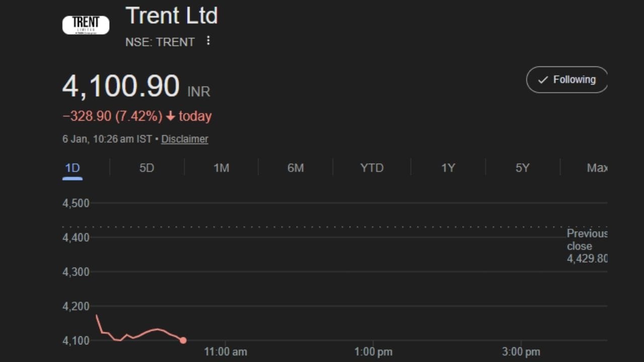Open the YTD performance view

tap(372, 168)
